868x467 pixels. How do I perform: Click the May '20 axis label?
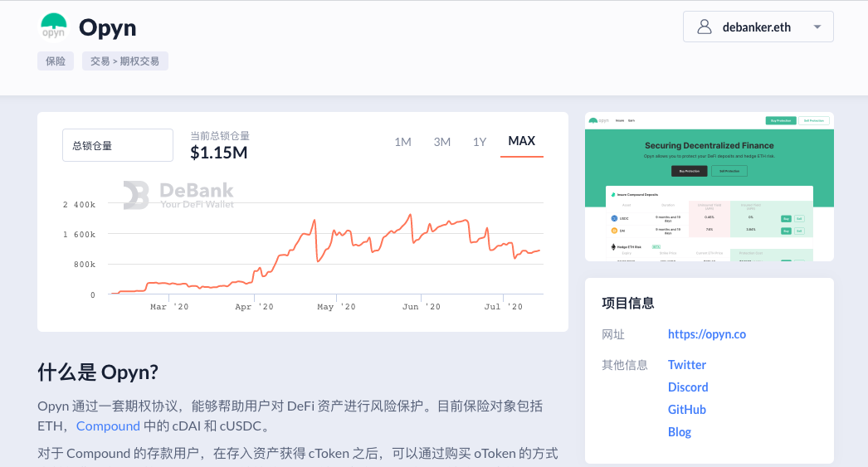tap(337, 307)
